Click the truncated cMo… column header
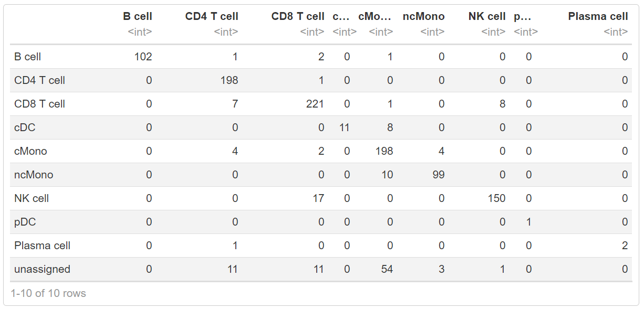 click(x=375, y=16)
